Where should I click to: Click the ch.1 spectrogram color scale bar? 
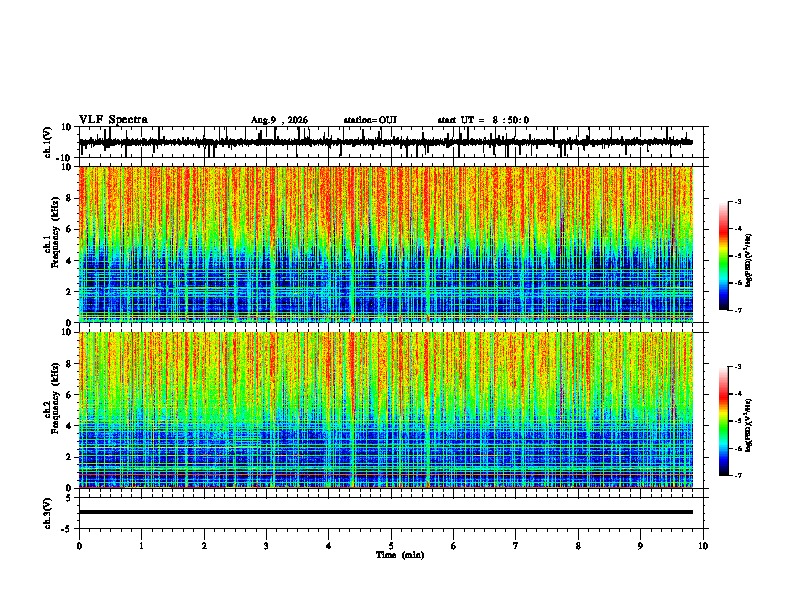tap(724, 256)
